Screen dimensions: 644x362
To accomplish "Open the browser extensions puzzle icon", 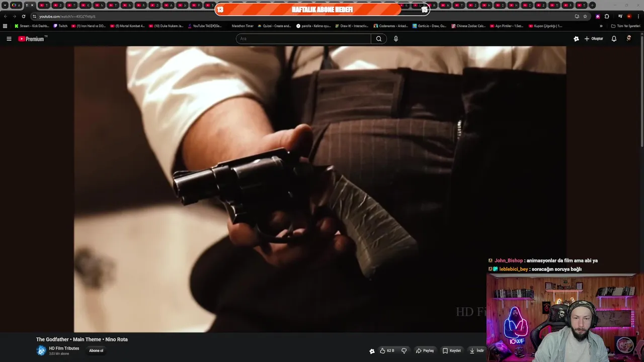I will [607, 16].
